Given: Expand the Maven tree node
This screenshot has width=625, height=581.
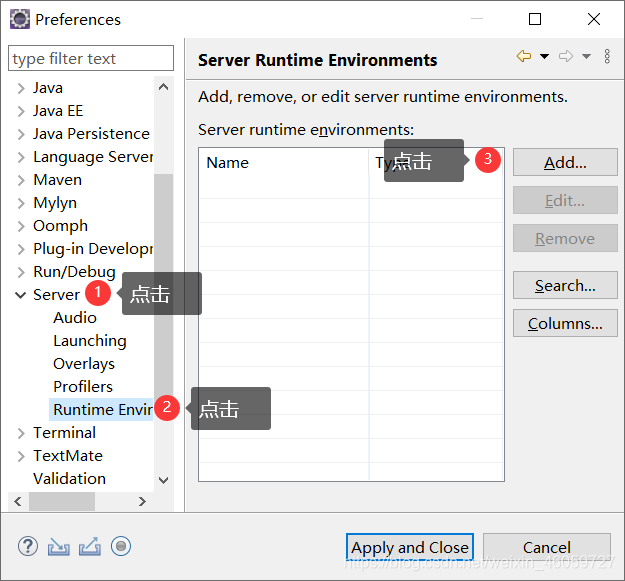Looking at the screenshot, I should tap(21, 180).
